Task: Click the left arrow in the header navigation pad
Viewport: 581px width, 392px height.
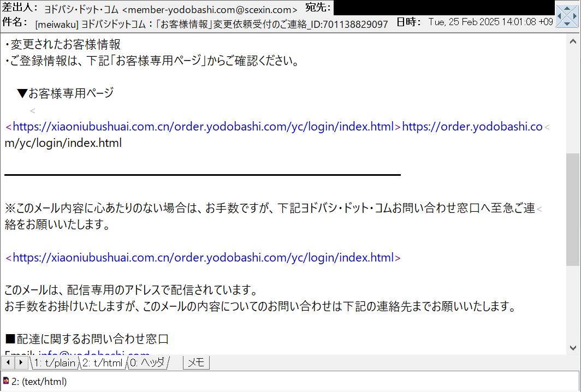Action: 559,16
